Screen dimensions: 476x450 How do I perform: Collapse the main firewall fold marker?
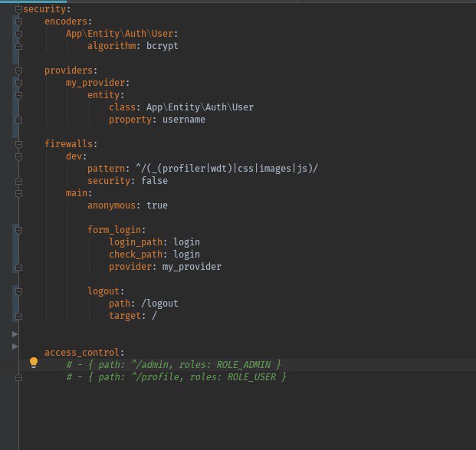(x=18, y=193)
